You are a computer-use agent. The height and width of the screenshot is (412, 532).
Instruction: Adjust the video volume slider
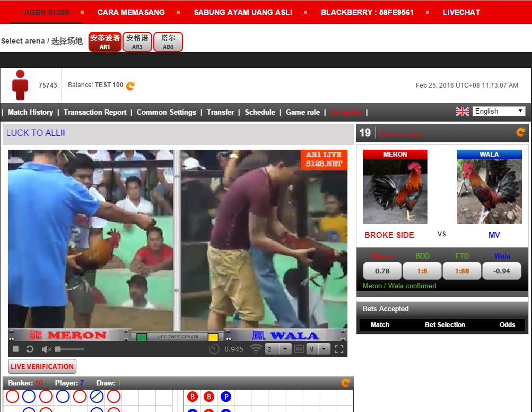point(69,349)
